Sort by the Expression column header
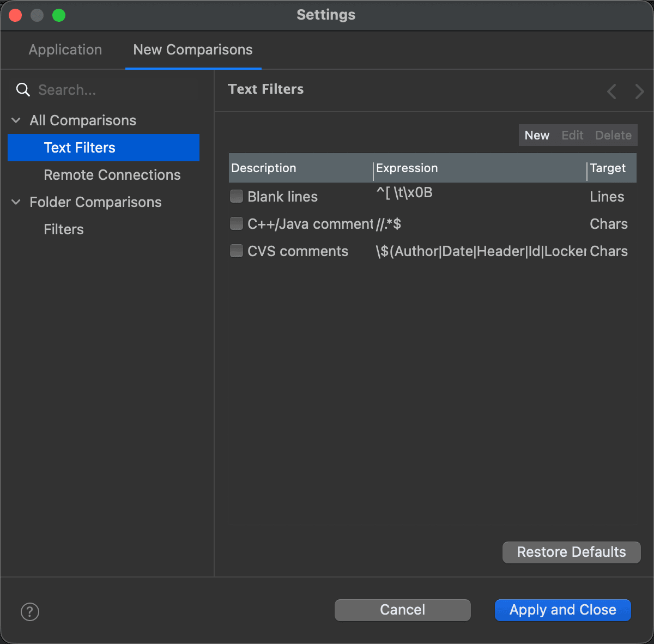The height and width of the screenshot is (644, 654). tap(480, 168)
